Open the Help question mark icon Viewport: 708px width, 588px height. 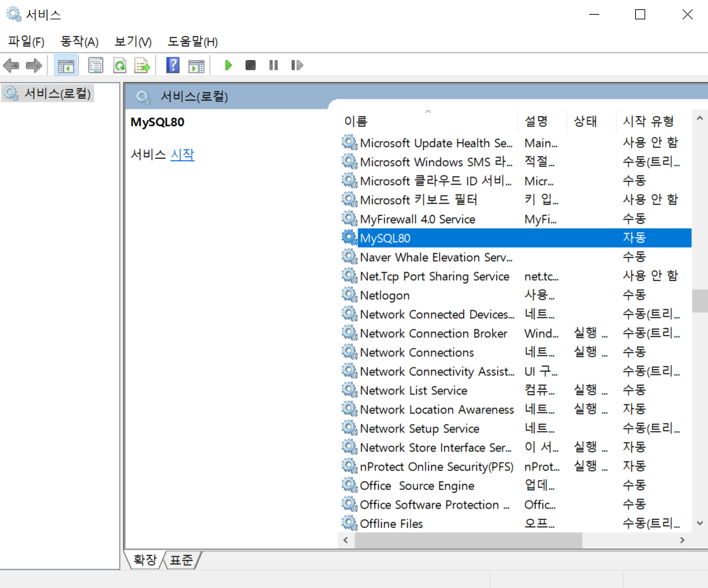(172, 65)
